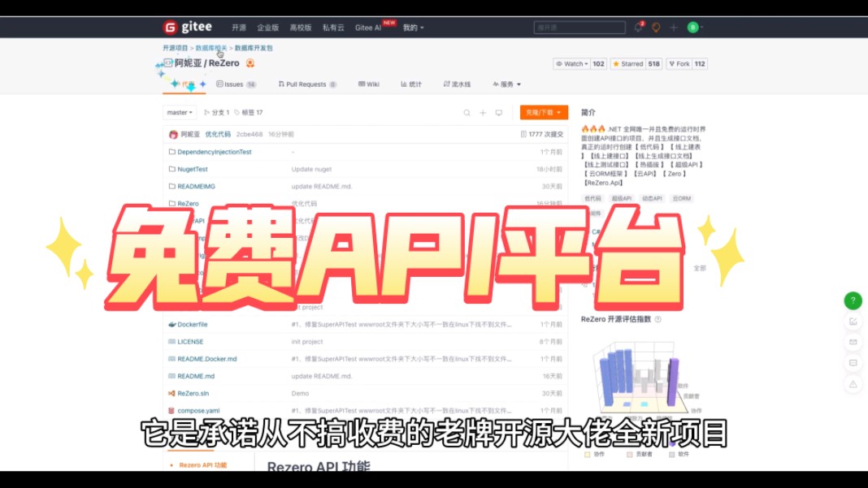This screenshot has width=868, height=488.
Task: Open the READMEIMG folder
Action: click(196, 187)
